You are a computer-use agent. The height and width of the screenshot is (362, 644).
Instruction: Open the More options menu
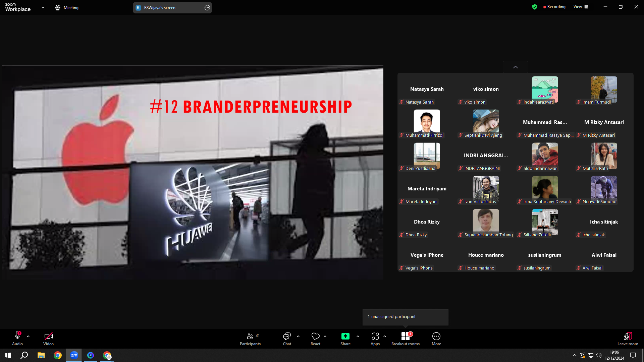[436, 339]
